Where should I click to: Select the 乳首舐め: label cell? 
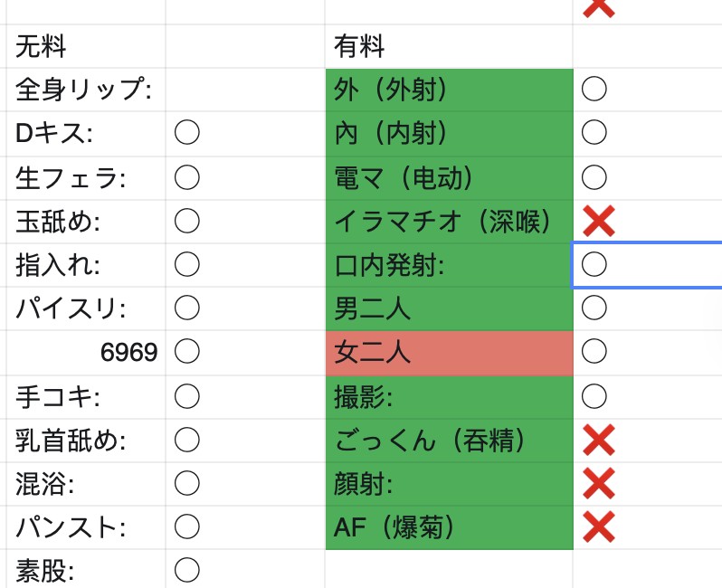coord(86,441)
